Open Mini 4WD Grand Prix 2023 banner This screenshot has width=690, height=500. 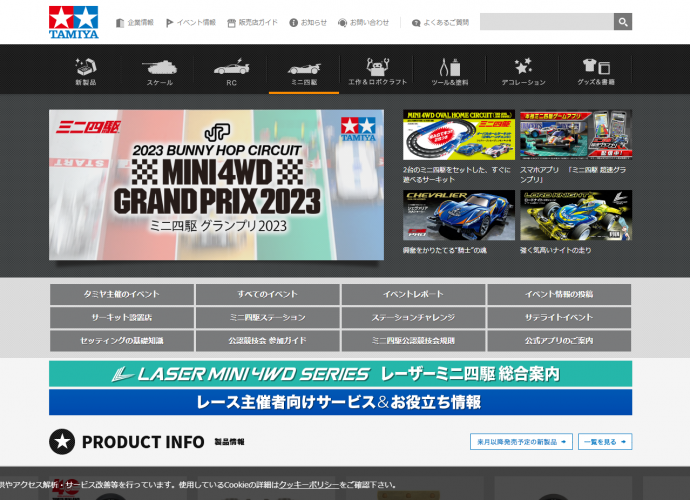click(216, 184)
